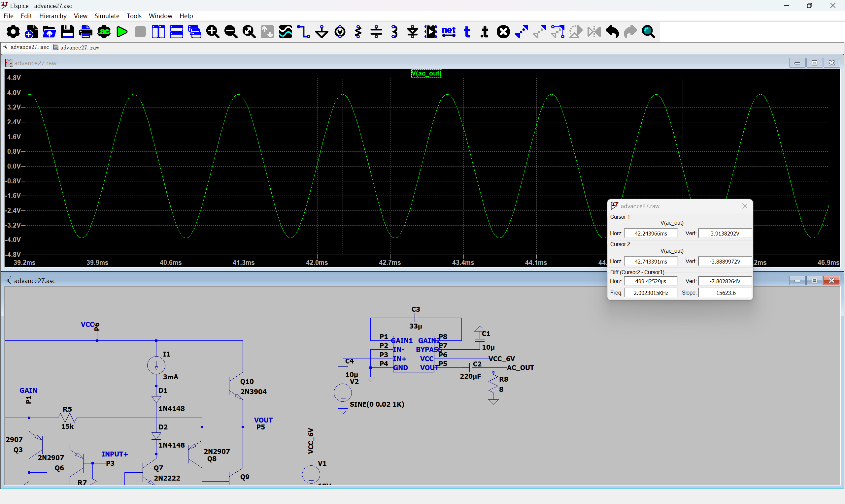Click the Slope field -15623.6
This screenshot has height=504, width=845.
[x=725, y=293]
